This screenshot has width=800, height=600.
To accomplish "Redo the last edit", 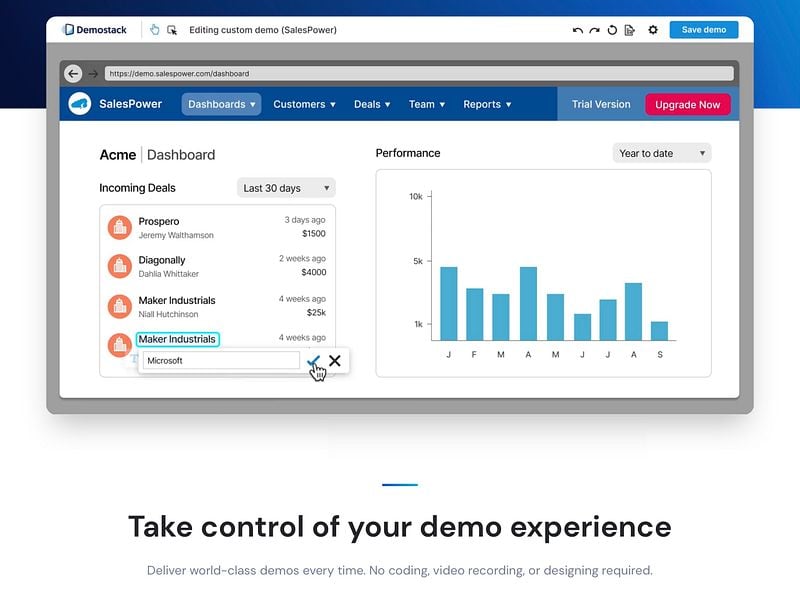I will (594, 30).
